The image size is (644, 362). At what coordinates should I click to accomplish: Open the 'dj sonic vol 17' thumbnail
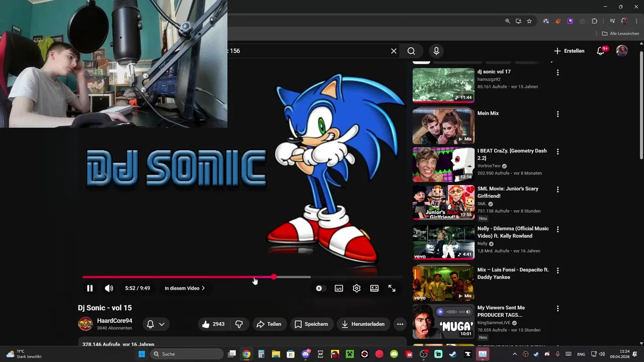pos(443,85)
